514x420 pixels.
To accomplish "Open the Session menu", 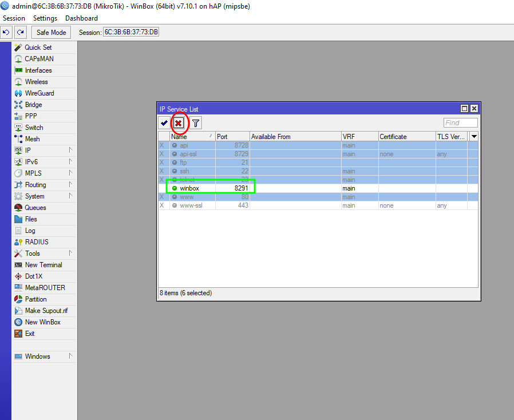I will (x=14, y=18).
